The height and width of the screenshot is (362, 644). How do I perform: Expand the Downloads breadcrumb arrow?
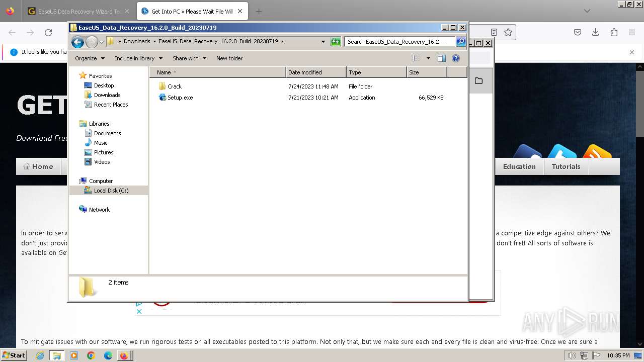click(154, 41)
